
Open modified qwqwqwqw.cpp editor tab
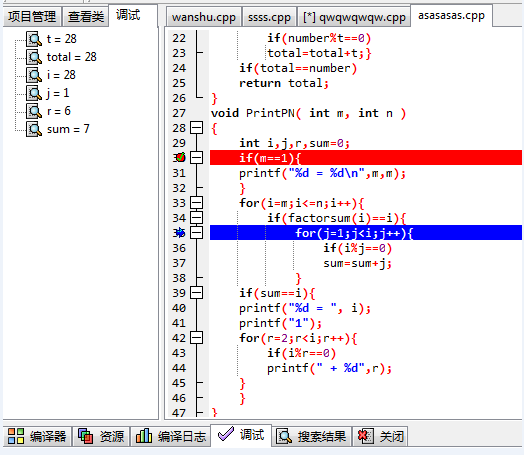tap(354, 17)
